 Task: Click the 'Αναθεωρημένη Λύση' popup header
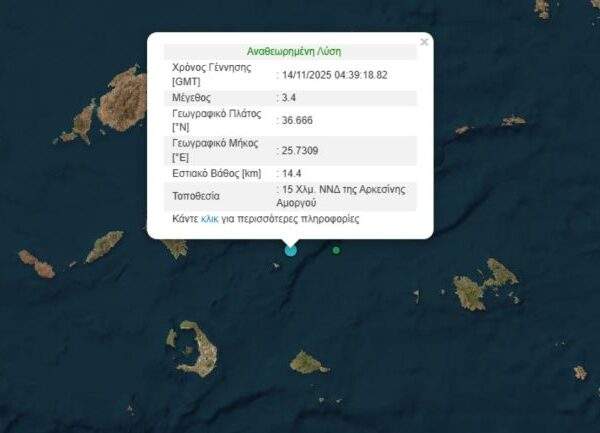click(294, 51)
